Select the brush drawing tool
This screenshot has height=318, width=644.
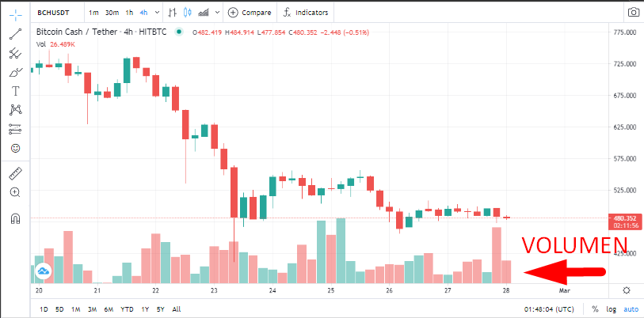coord(16,72)
